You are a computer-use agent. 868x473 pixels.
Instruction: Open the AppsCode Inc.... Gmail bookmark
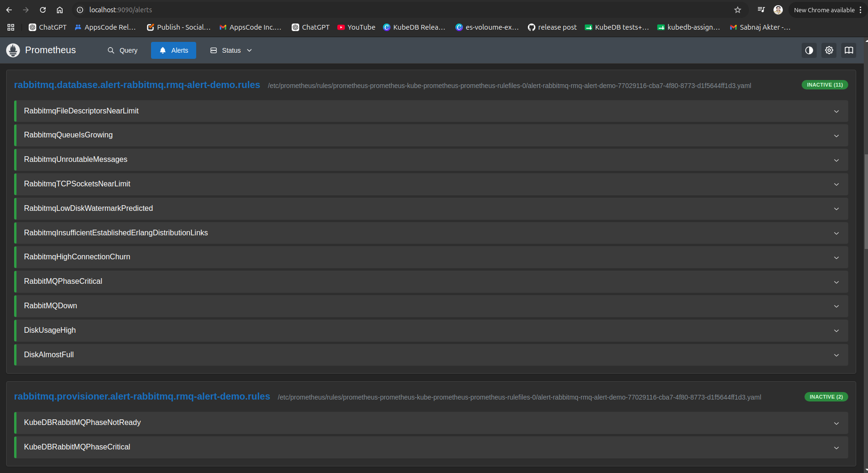click(250, 27)
